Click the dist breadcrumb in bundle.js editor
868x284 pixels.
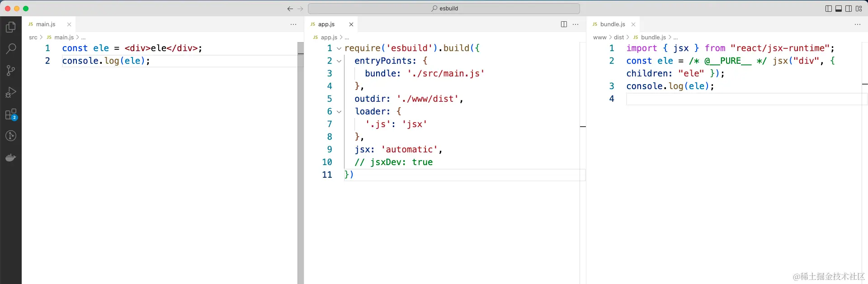pos(619,38)
